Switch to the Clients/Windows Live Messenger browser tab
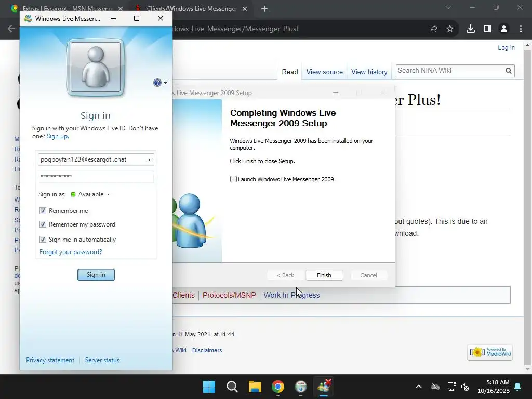The height and width of the screenshot is (399, 532). click(192, 9)
